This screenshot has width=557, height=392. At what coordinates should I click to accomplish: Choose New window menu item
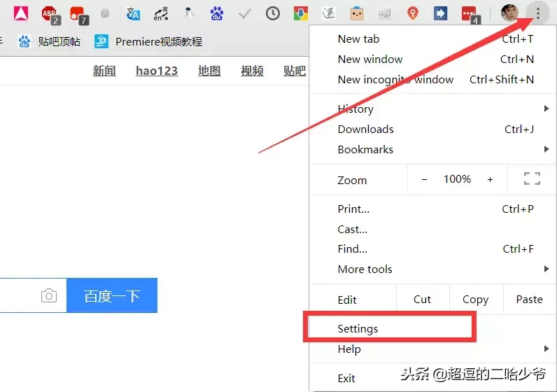[432, 59]
